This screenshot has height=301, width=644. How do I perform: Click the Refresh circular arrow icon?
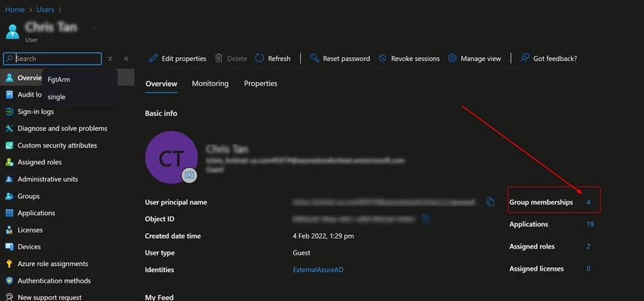(260, 58)
